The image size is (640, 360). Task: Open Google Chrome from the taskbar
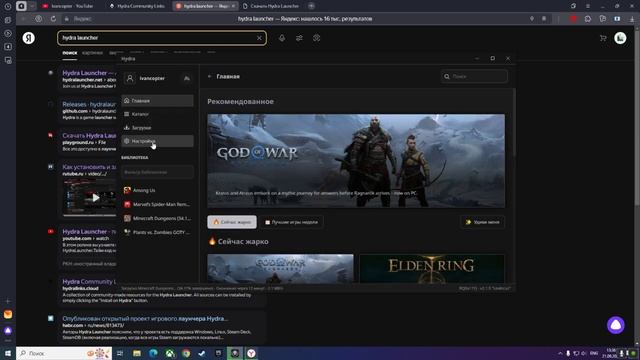click(186, 353)
